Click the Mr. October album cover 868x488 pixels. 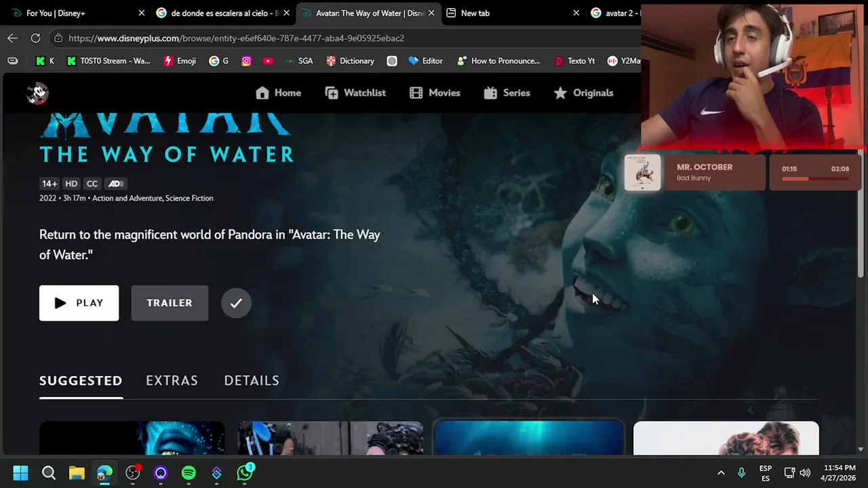pyautogui.click(x=642, y=172)
